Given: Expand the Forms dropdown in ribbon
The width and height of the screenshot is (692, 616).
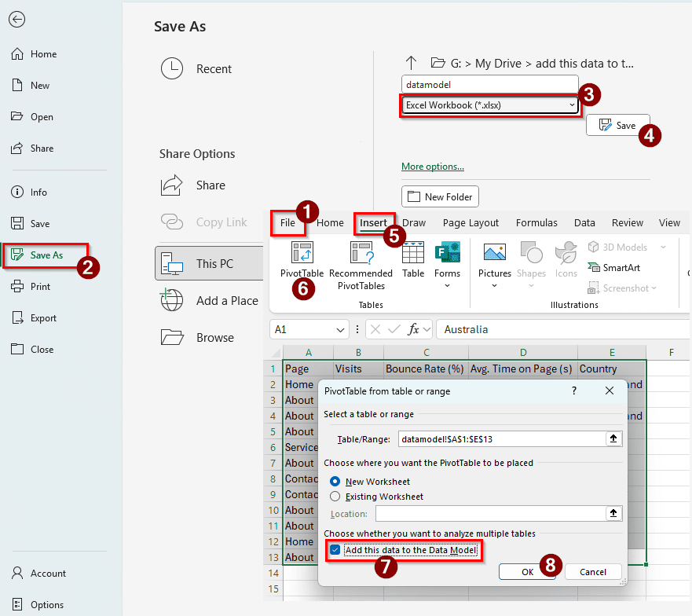Looking at the screenshot, I should point(447,286).
